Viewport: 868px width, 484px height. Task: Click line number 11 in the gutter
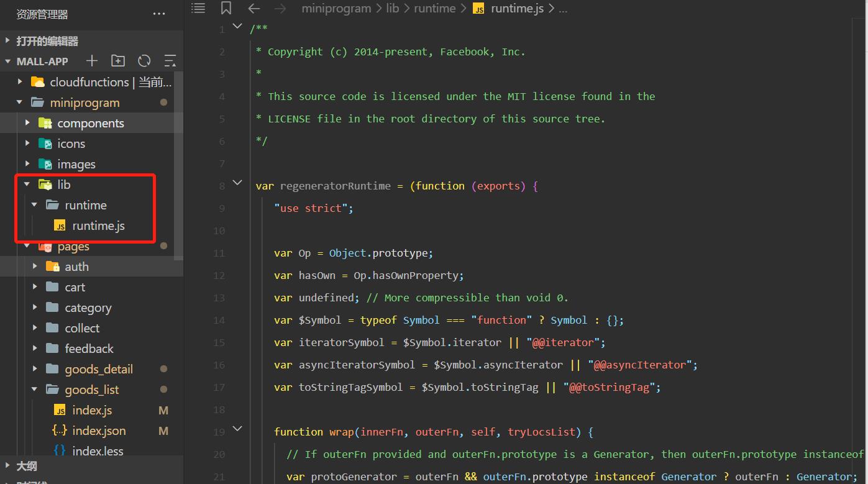tap(219, 253)
